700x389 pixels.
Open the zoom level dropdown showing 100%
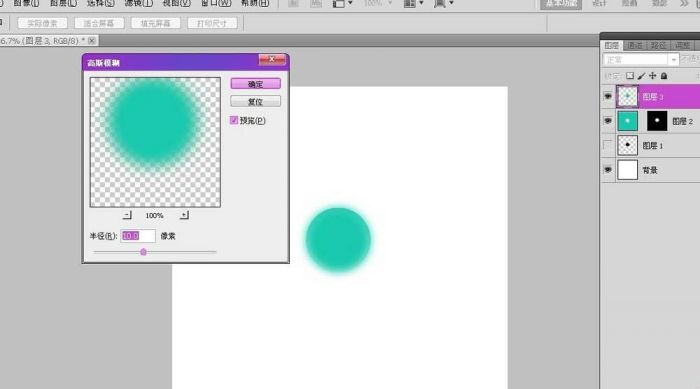pos(378,3)
